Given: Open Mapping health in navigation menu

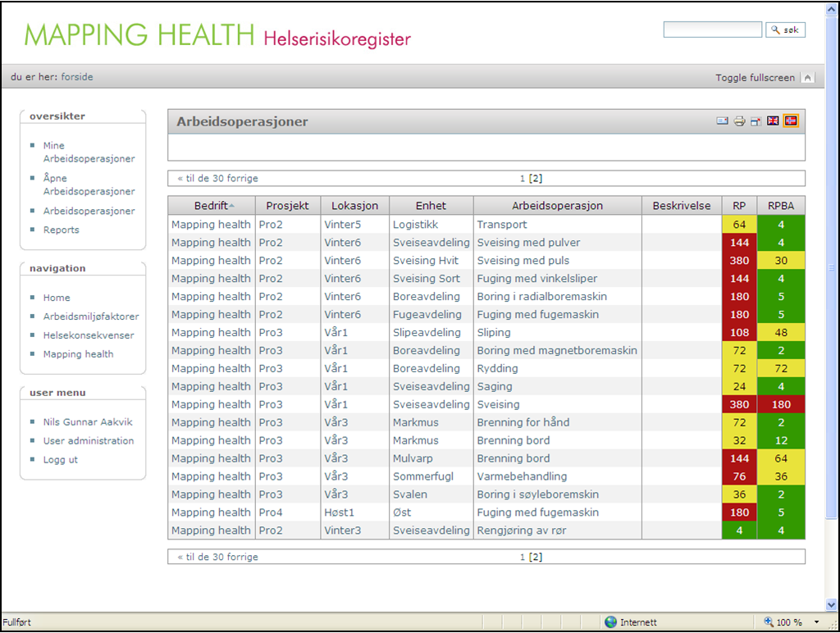Looking at the screenshot, I should coord(78,354).
